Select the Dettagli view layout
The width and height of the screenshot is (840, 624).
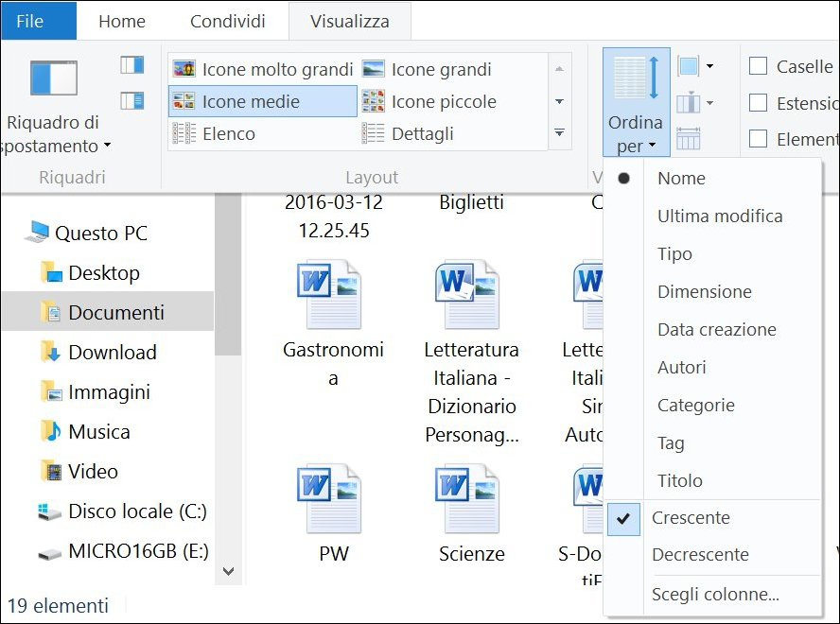pos(409,133)
